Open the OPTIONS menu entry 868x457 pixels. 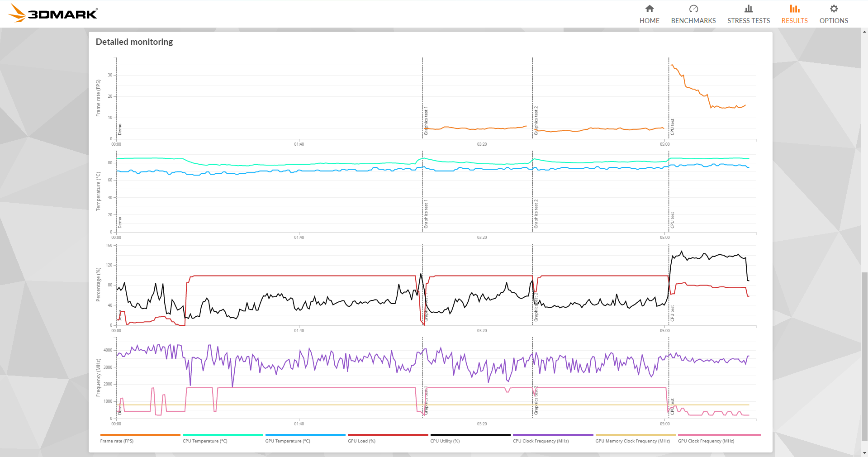(x=833, y=20)
